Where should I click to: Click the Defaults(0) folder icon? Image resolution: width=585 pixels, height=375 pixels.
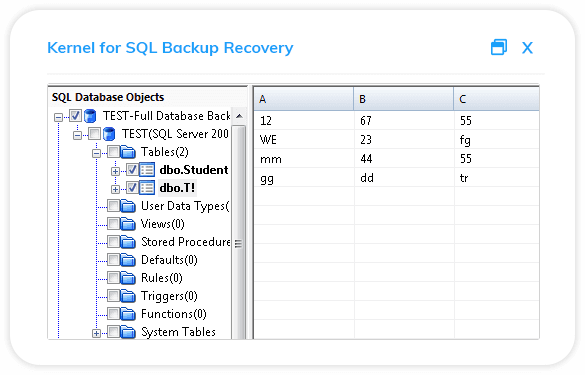coord(128,260)
